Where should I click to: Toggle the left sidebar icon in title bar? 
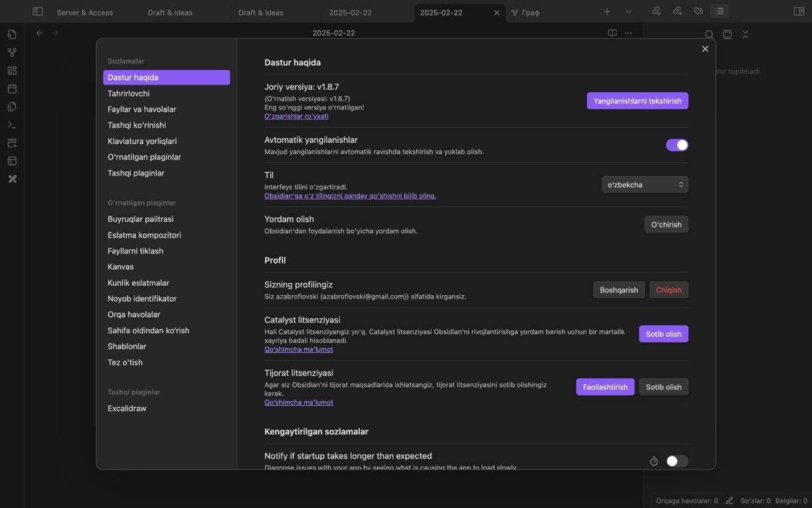click(x=38, y=11)
